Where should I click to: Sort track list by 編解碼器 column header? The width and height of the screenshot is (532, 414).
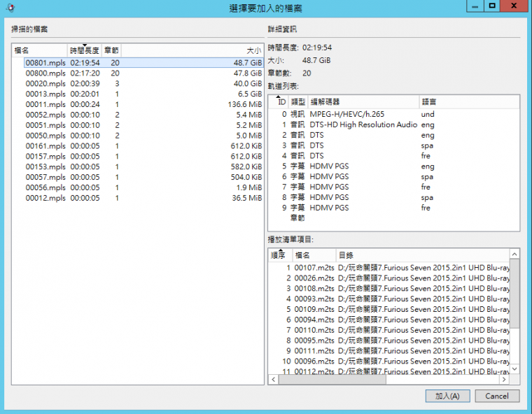[x=364, y=101]
